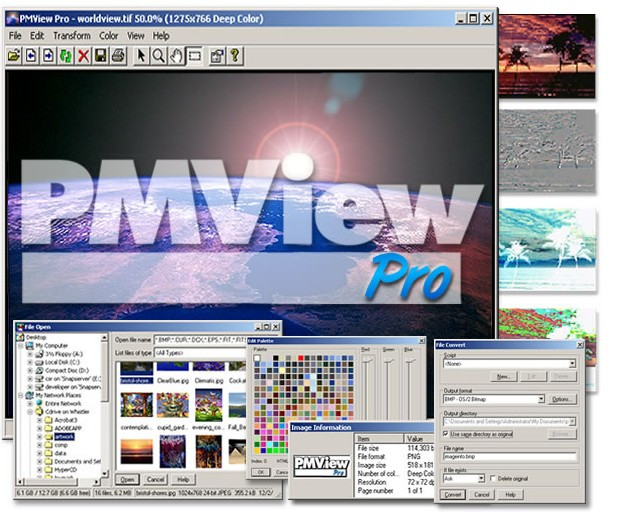Open the Output format dropdown
Image resolution: width=631 pixels, height=515 pixels.
coord(541,399)
